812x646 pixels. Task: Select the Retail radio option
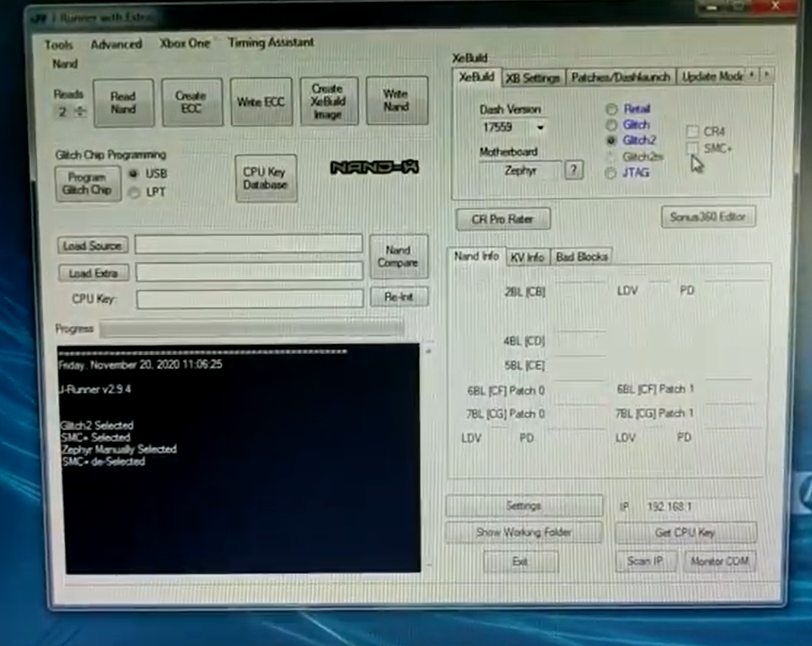tap(611, 109)
